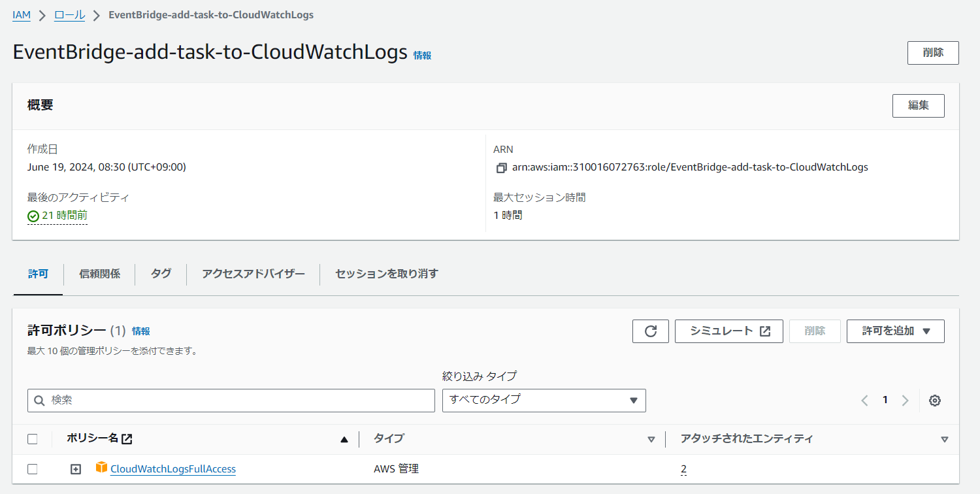Select all policies with header checkbox
Screen dimensions: 980x494
[x=33, y=439]
